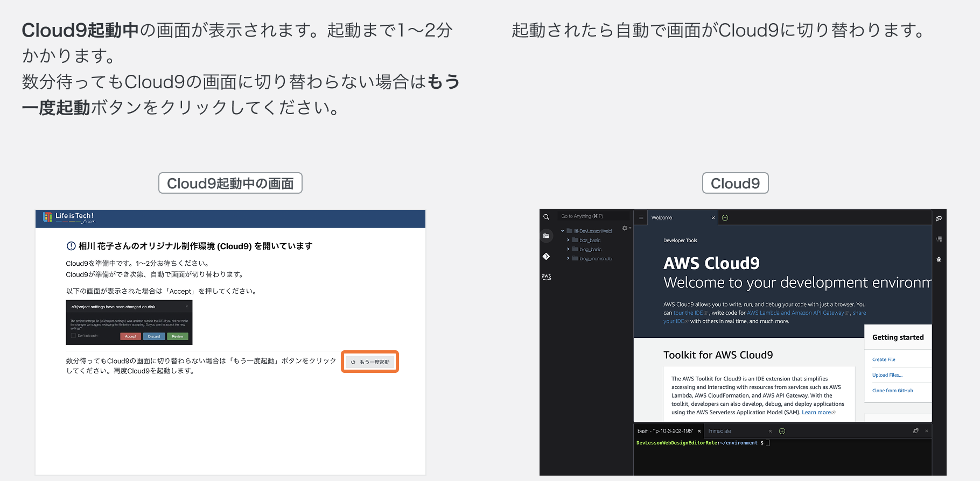980x481 pixels.
Task: Maximize the terminal console pane icon
Action: click(915, 431)
